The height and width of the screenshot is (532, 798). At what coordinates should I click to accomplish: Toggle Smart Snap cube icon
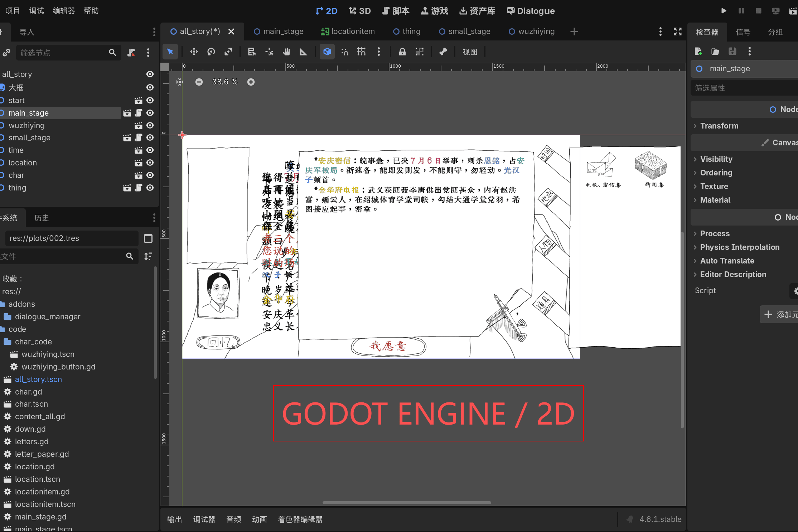327,52
